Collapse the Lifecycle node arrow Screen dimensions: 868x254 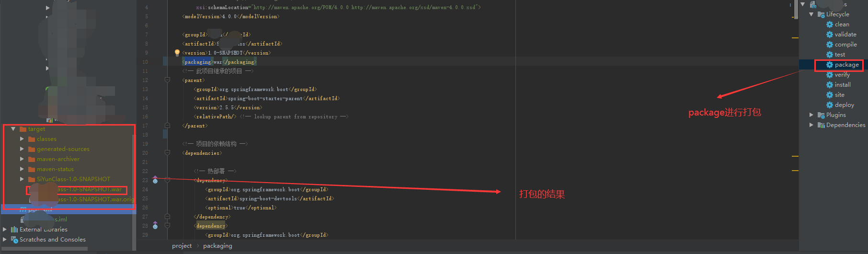point(811,14)
